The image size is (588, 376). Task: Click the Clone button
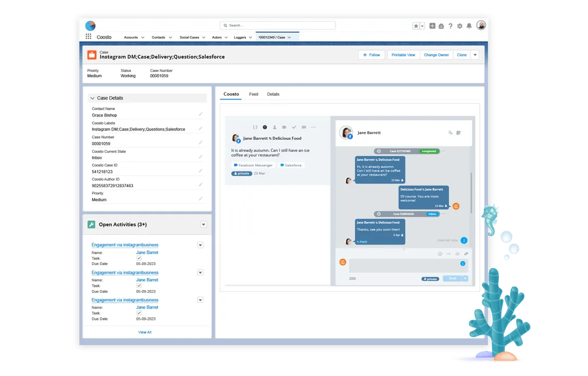click(x=462, y=55)
